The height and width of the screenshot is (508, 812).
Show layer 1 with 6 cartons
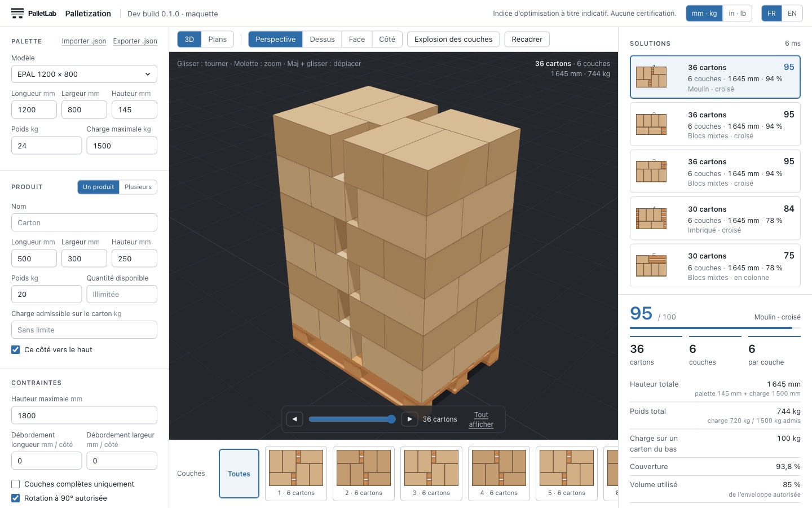tap(296, 473)
